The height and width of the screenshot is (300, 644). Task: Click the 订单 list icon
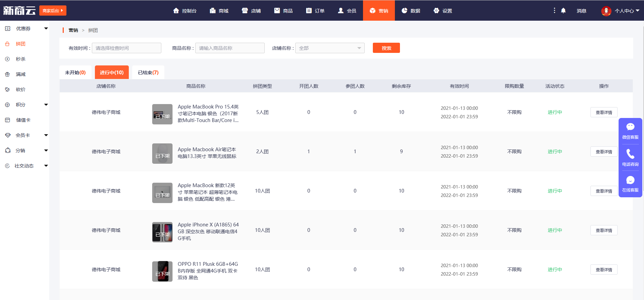[x=309, y=11]
